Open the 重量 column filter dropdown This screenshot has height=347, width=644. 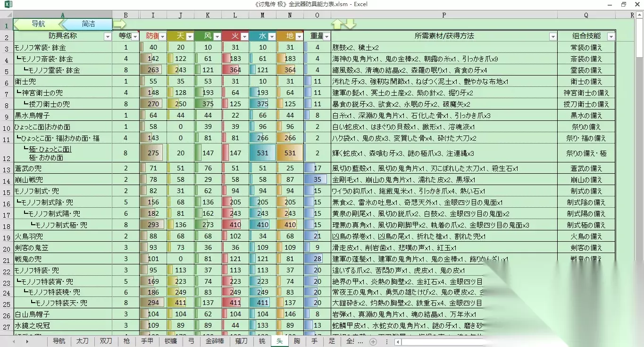tap(326, 36)
